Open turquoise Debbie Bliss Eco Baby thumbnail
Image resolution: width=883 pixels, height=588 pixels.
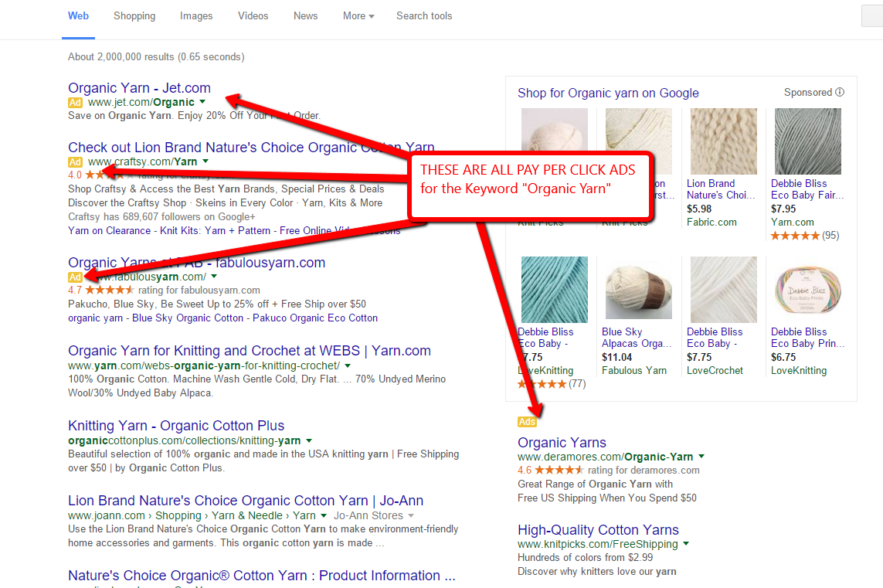pyautogui.click(x=554, y=290)
